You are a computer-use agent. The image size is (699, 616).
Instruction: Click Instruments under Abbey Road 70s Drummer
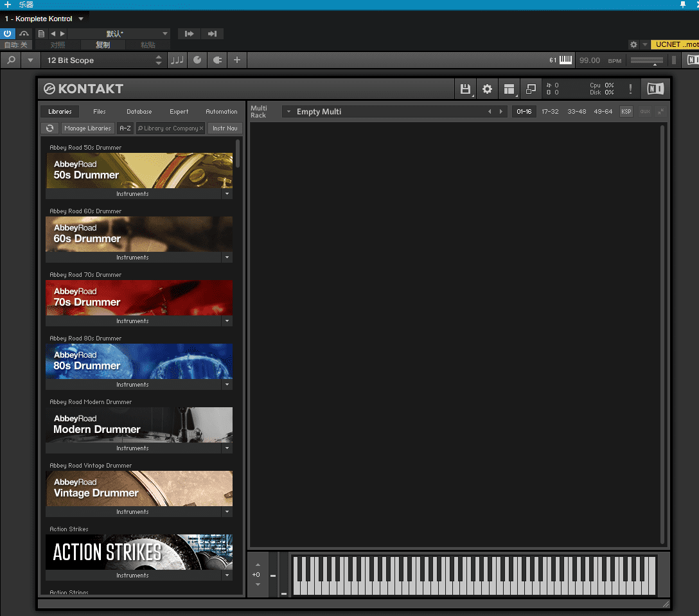point(133,321)
